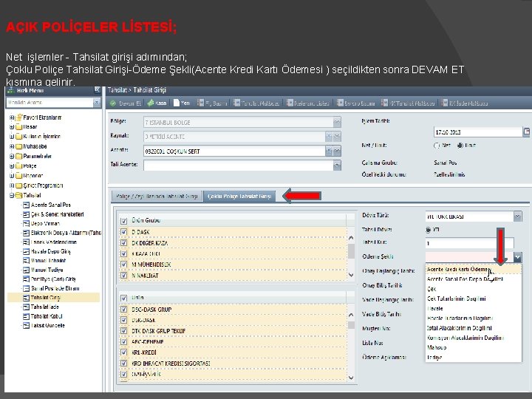
Task: Click the Tahsilat Makbuzu toolbar button
Action: coord(256,103)
